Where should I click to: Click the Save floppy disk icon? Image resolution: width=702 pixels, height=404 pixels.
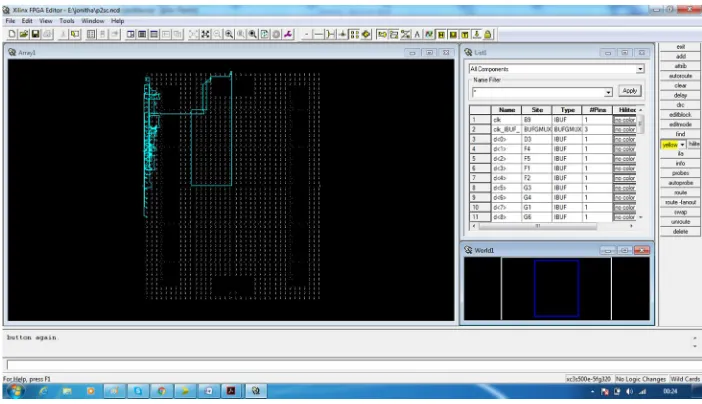(35, 34)
